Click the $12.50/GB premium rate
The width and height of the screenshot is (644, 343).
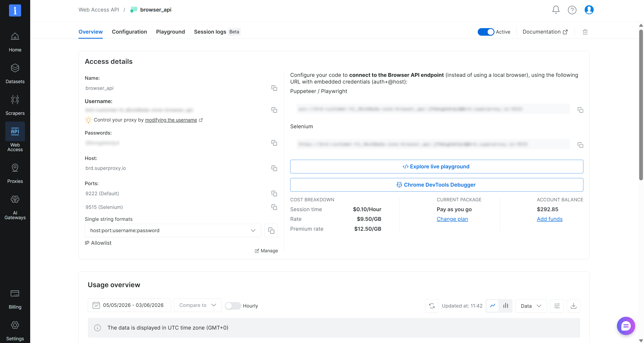click(x=367, y=229)
